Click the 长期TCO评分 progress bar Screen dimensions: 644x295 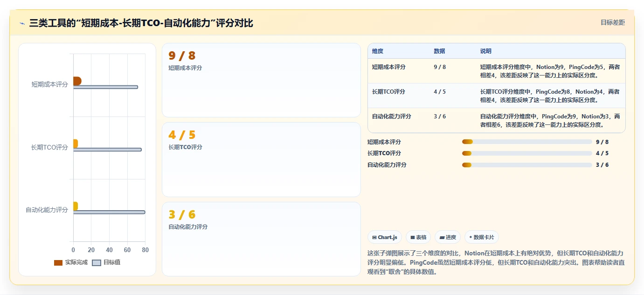point(527,153)
